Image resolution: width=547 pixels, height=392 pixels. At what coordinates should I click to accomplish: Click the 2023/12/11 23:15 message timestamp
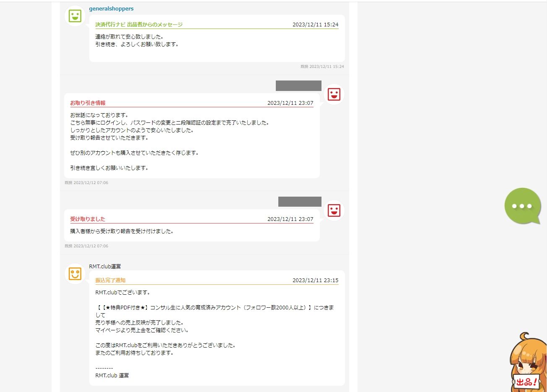pyautogui.click(x=315, y=280)
